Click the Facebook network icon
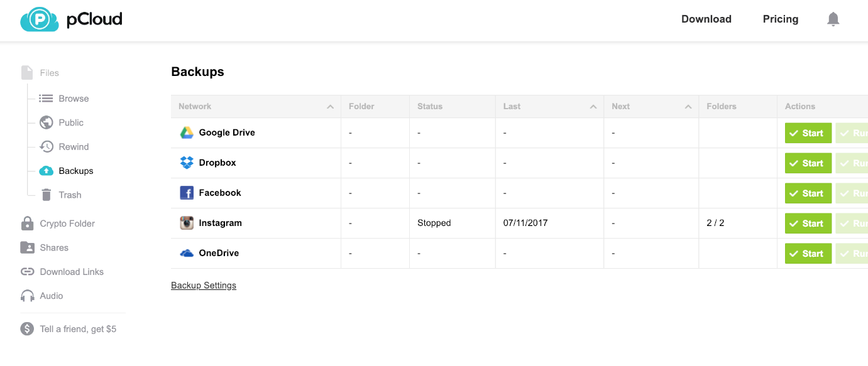The width and height of the screenshot is (868, 366). point(187,193)
